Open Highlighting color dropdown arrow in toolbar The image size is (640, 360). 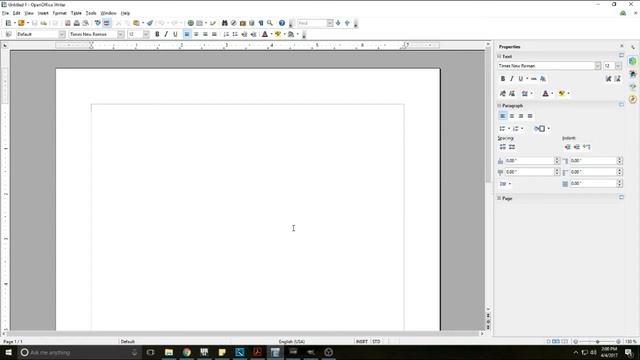coord(284,34)
